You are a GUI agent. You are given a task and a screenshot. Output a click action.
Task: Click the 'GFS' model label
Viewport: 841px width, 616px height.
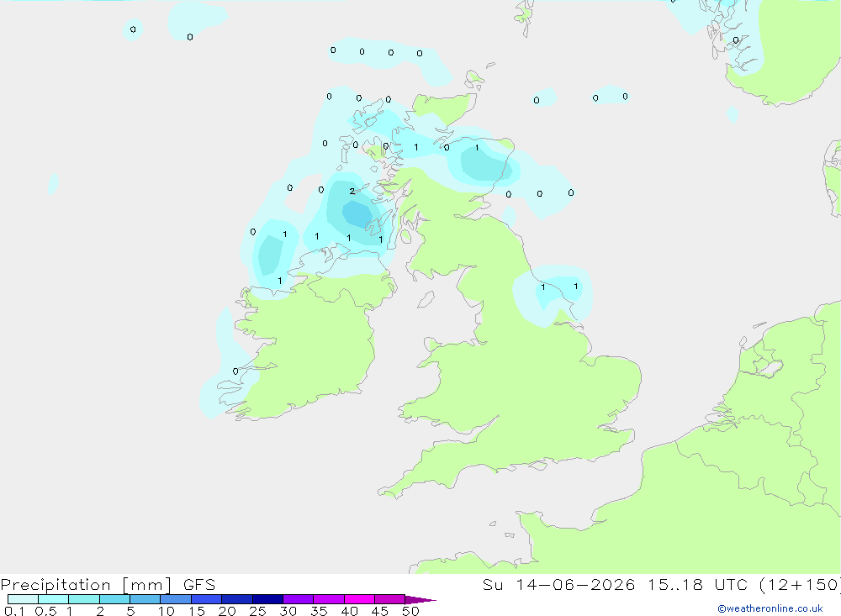point(199,585)
